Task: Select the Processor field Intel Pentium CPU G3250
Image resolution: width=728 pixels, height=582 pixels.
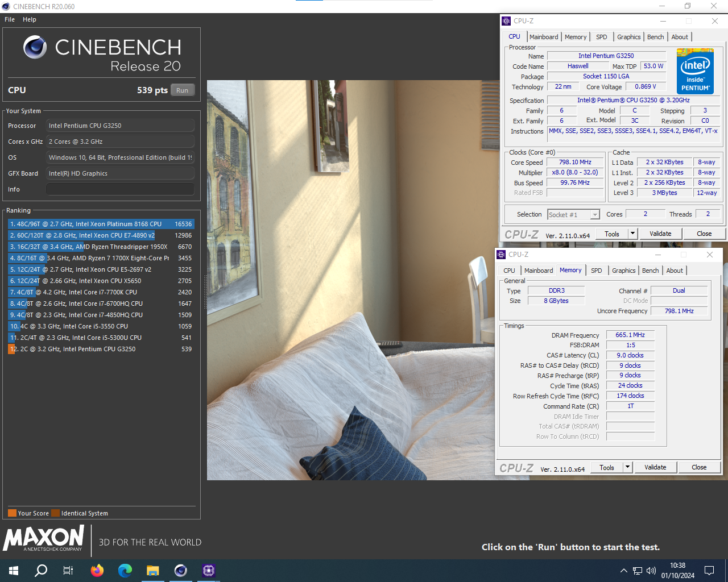Action: (x=120, y=126)
